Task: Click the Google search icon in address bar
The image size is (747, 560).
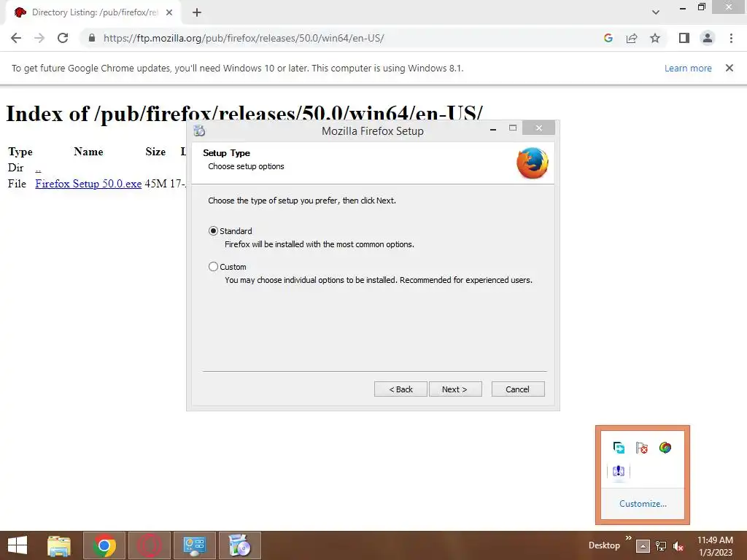Action: (608, 38)
